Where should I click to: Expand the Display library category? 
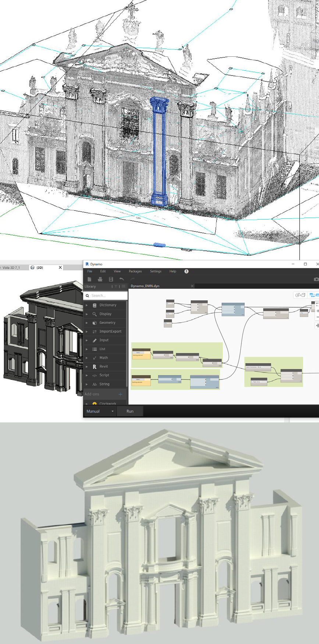pos(87,314)
